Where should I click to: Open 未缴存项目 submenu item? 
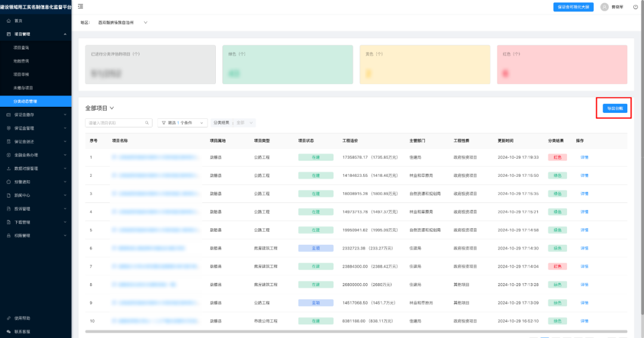[x=23, y=88]
